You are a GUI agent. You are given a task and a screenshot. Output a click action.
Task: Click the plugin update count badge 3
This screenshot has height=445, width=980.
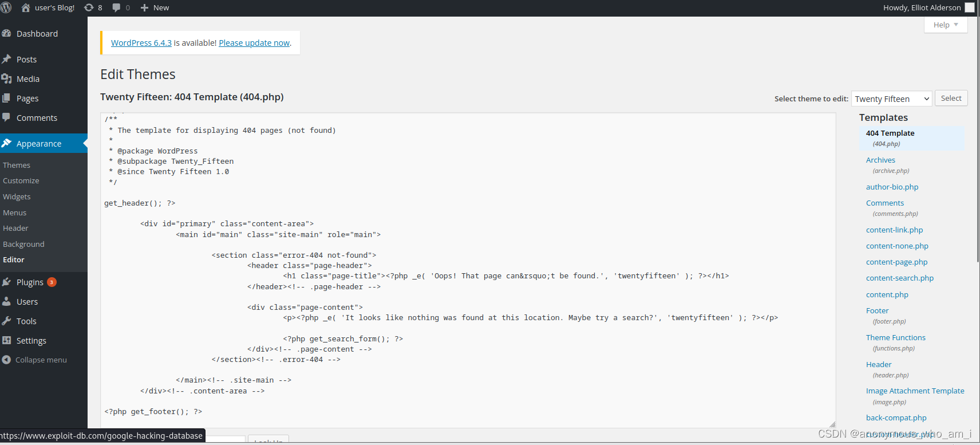coord(52,282)
